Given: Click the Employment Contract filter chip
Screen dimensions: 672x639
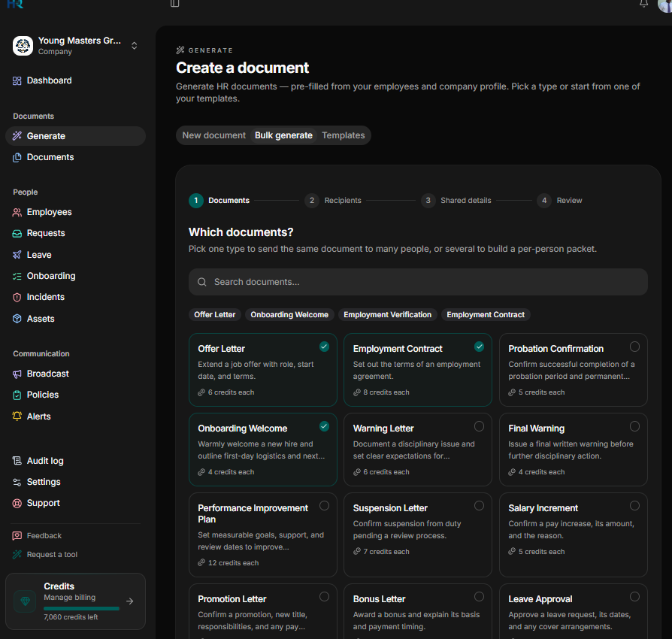Looking at the screenshot, I should 486,314.
